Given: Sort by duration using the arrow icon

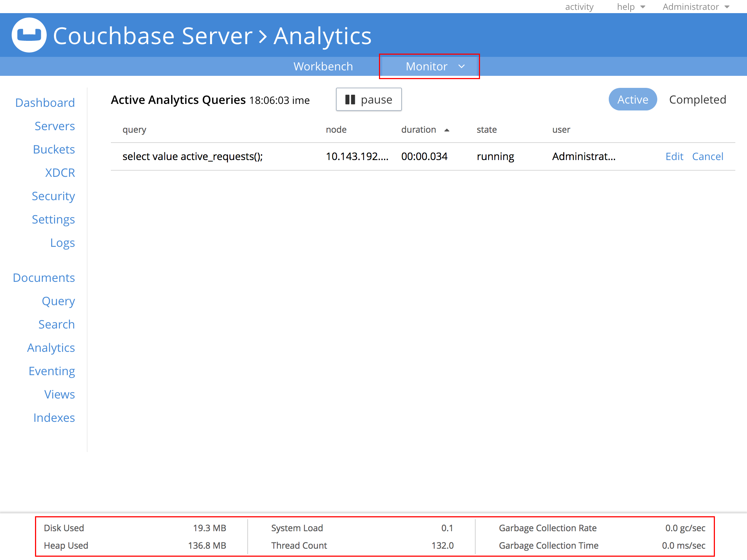Looking at the screenshot, I should [x=447, y=130].
